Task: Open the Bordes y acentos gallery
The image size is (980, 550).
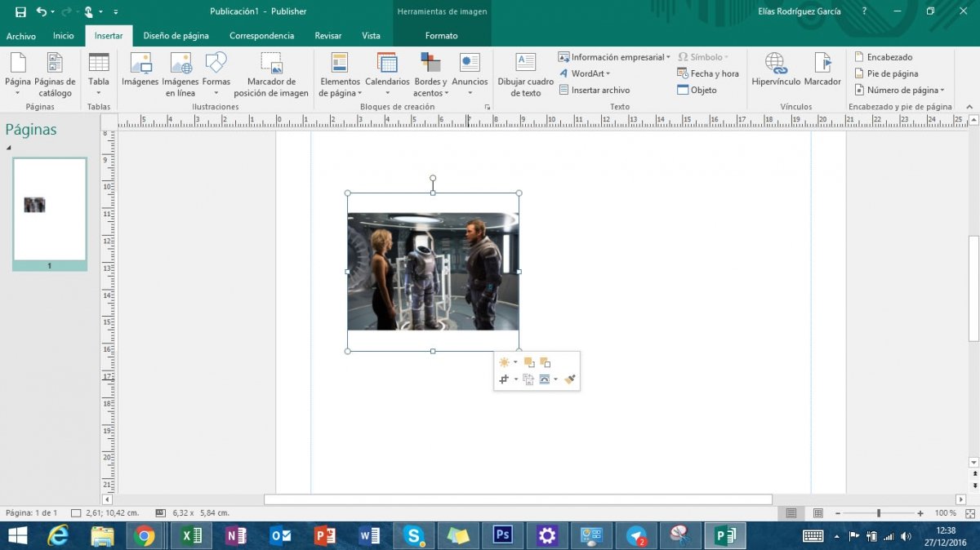Action: click(430, 74)
